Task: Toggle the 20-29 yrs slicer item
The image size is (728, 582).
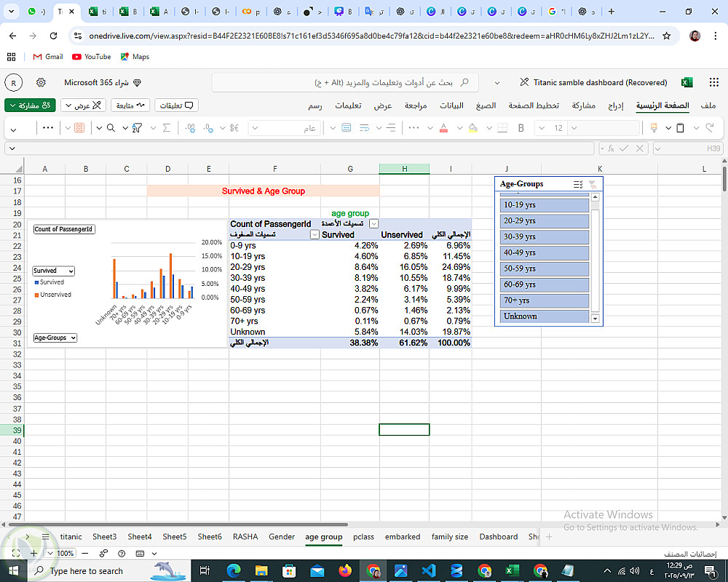Action: (x=544, y=221)
